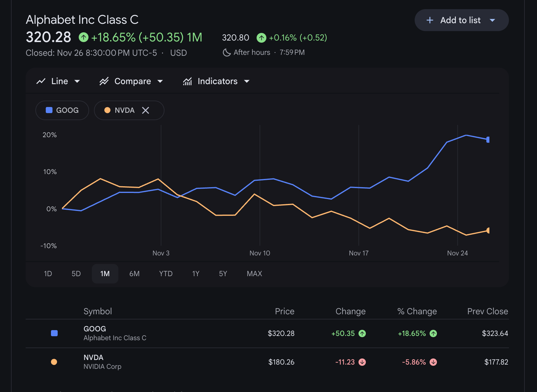Open Add to list dropdown caret
Screen dimensions: 537x392
coord(492,20)
